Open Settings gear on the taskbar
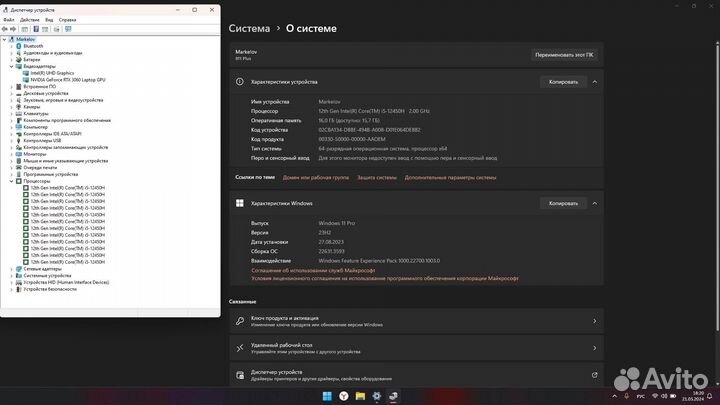Viewport: 720px width, 405px height. pyautogui.click(x=377, y=396)
